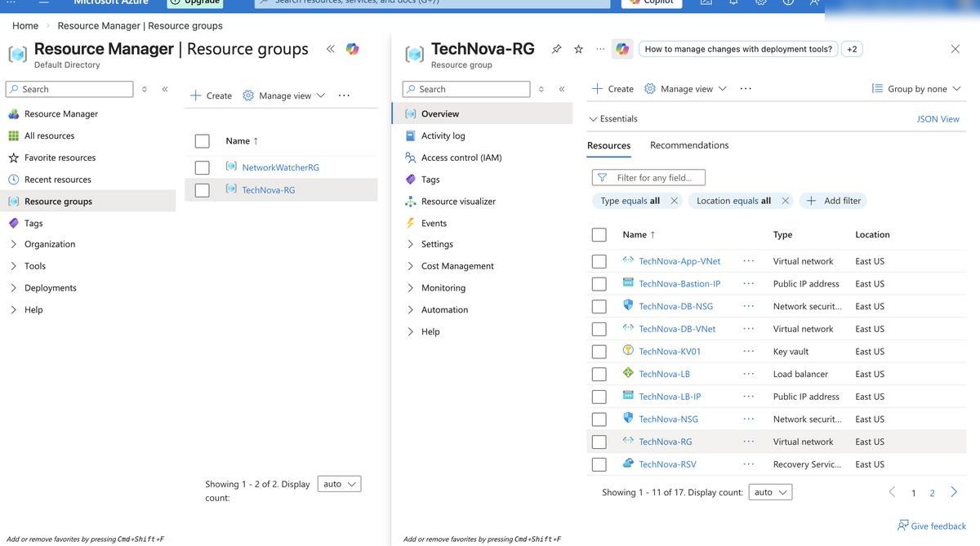Check the TechNova-RG resource group checkbox
The width and height of the screenshot is (980, 546).
pyautogui.click(x=203, y=190)
